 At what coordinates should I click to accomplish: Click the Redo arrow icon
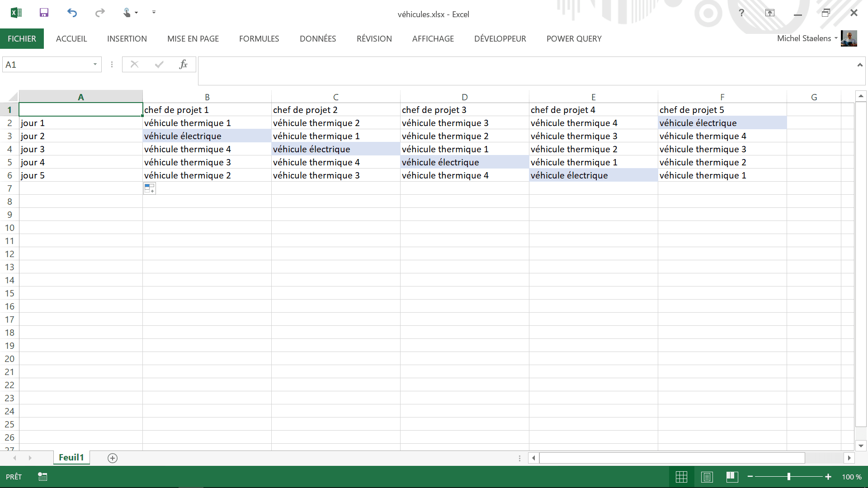[100, 13]
